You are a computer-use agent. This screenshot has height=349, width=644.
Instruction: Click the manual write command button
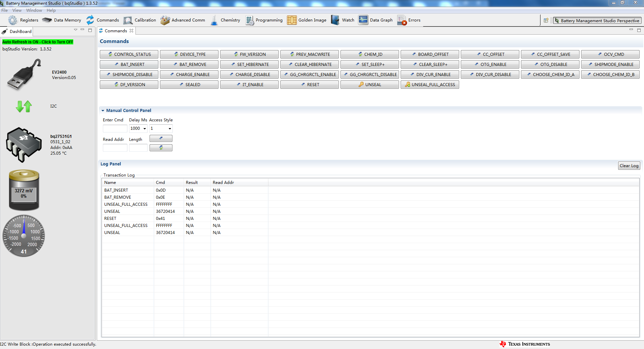(x=161, y=138)
